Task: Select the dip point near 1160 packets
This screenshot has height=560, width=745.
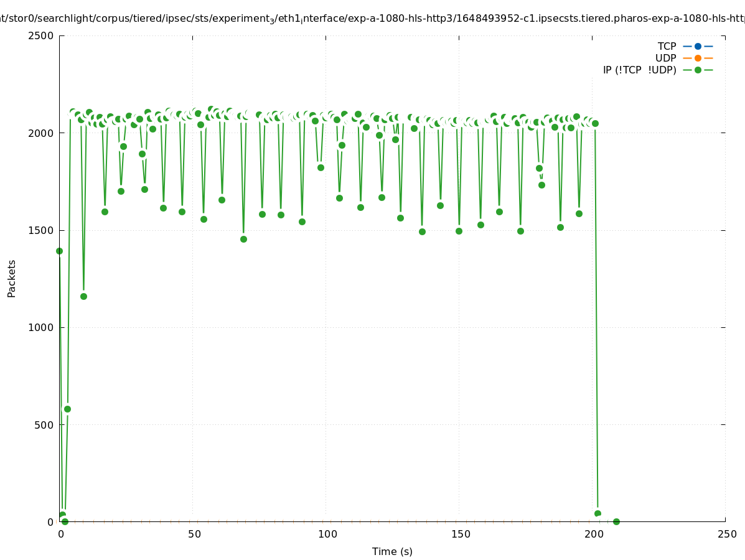Action: click(x=83, y=296)
